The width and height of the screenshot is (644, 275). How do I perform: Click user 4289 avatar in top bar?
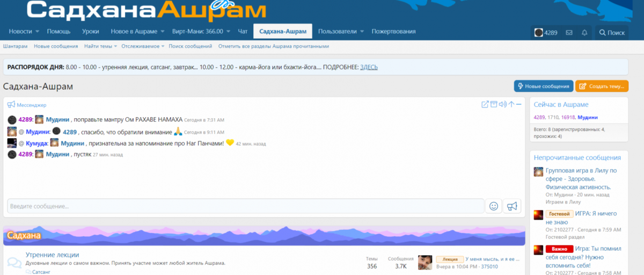tap(538, 33)
